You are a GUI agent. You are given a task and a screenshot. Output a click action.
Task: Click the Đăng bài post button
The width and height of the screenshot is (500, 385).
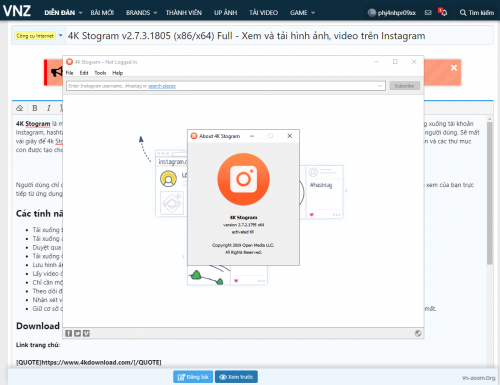[193, 377]
